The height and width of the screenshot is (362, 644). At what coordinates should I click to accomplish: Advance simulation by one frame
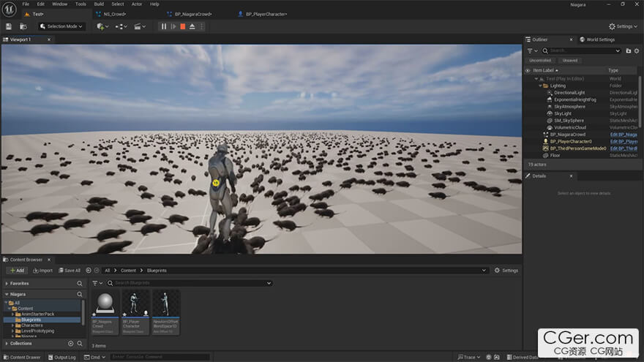[x=173, y=26]
